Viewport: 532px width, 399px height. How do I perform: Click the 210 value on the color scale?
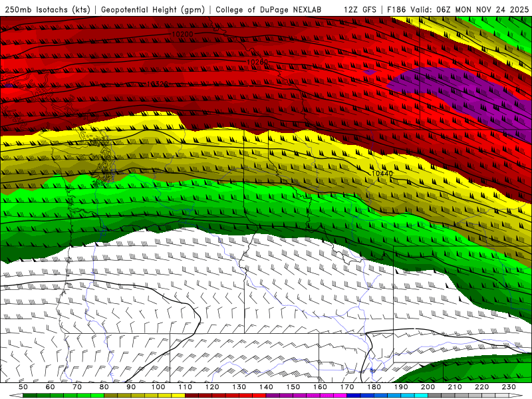[455, 387]
